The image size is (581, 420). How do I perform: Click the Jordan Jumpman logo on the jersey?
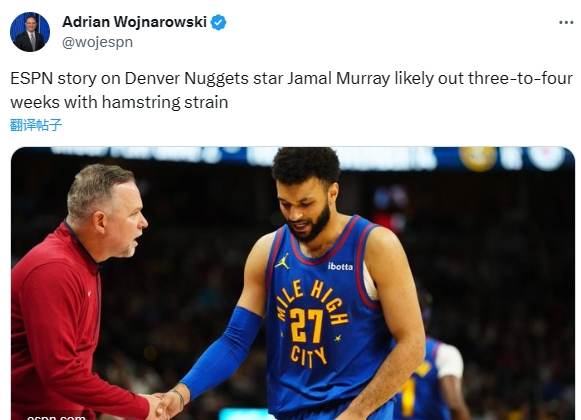282,262
